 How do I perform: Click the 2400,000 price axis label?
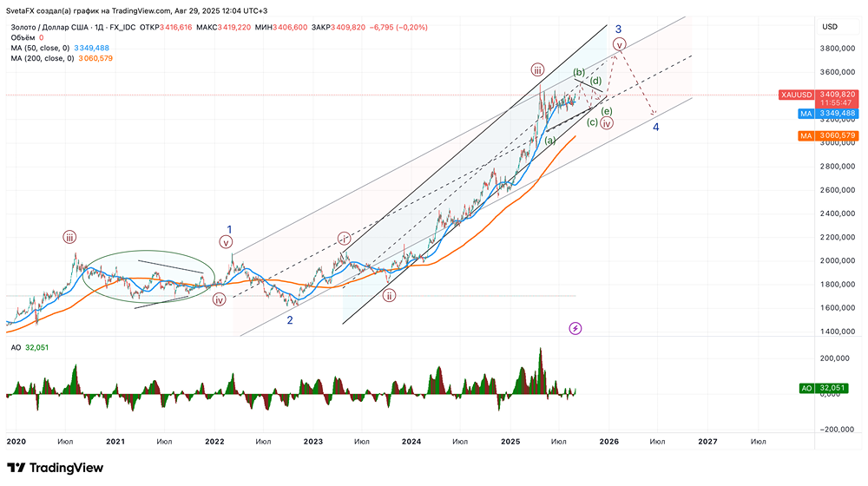coord(838,213)
